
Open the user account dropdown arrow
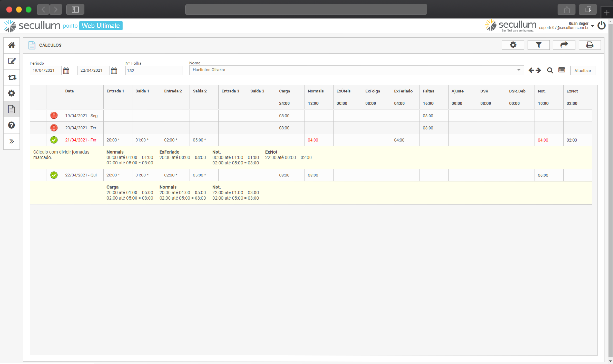pos(592,26)
